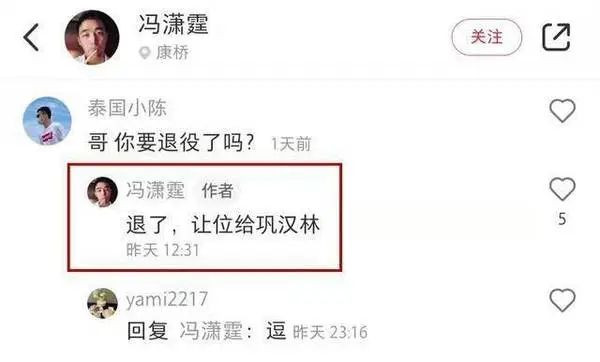
Task: Go back with the left arrow icon
Action: tap(31, 37)
